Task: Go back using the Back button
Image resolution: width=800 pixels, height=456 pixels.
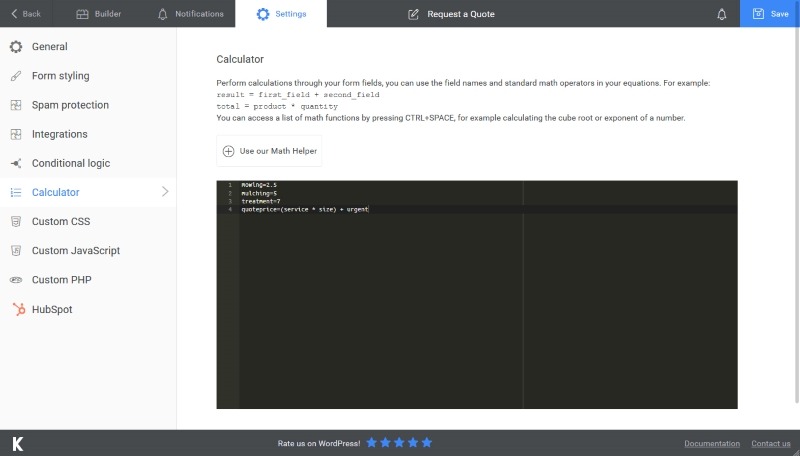Action: (25, 14)
